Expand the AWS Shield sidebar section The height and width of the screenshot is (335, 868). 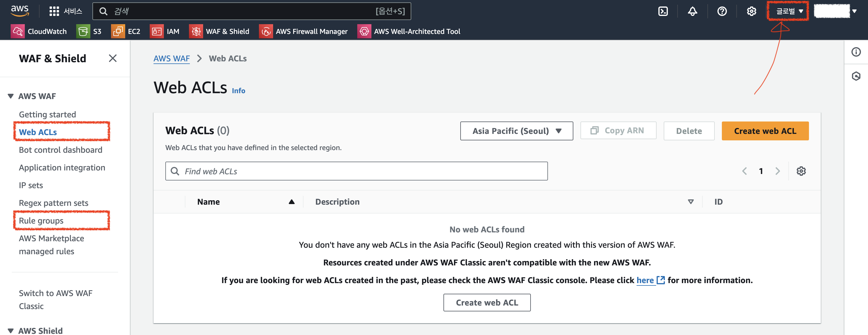click(x=11, y=331)
